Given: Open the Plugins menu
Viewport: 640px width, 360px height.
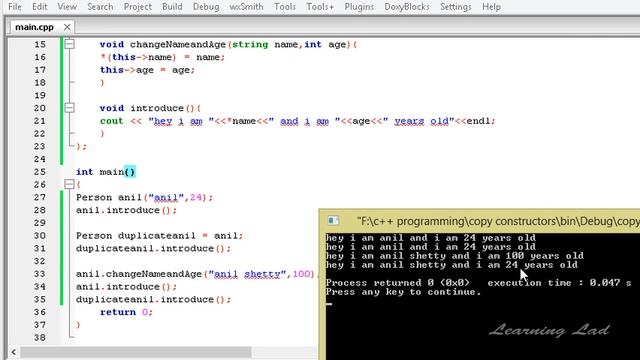Looking at the screenshot, I should pos(359,7).
